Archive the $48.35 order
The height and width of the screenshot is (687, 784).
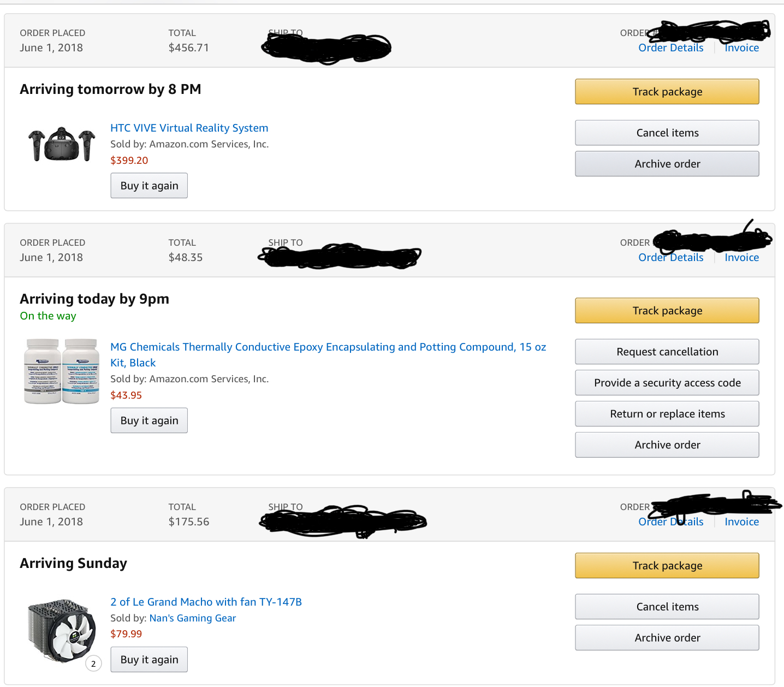click(x=667, y=445)
